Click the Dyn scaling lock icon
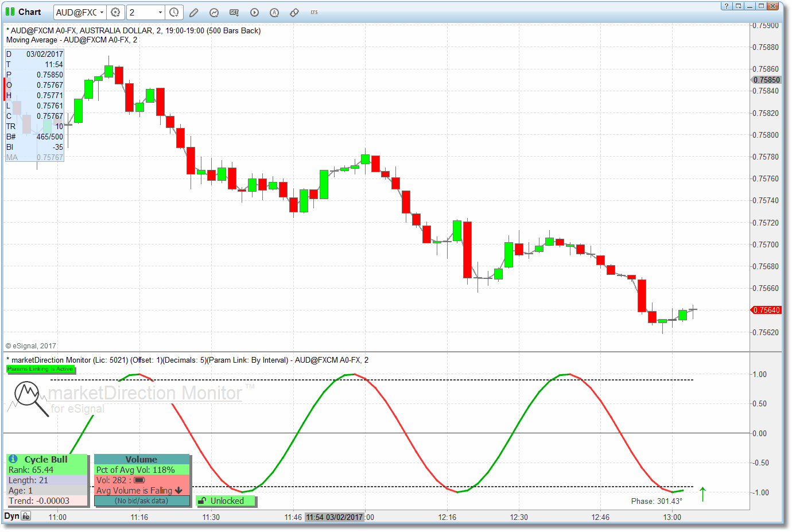This screenshot has width=792, height=532. tap(26, 516)
